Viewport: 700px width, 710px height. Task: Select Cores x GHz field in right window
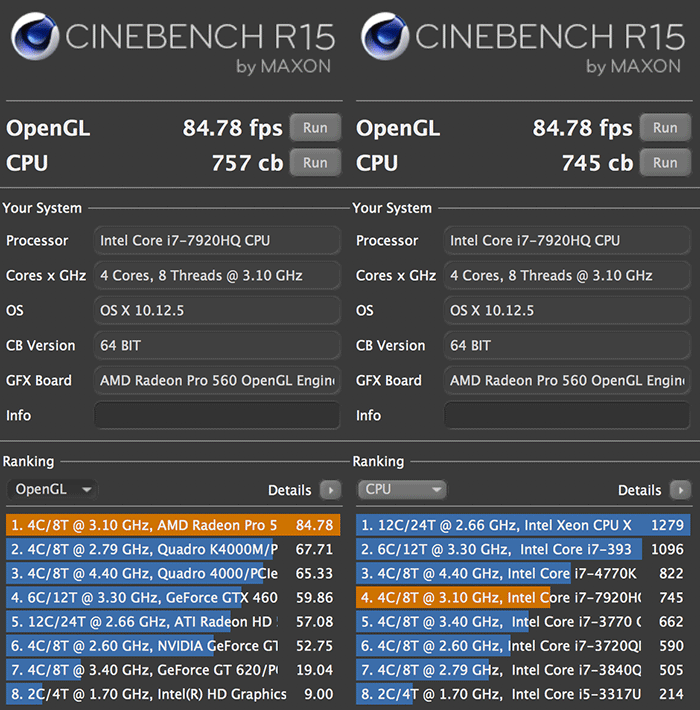[567, 275]
